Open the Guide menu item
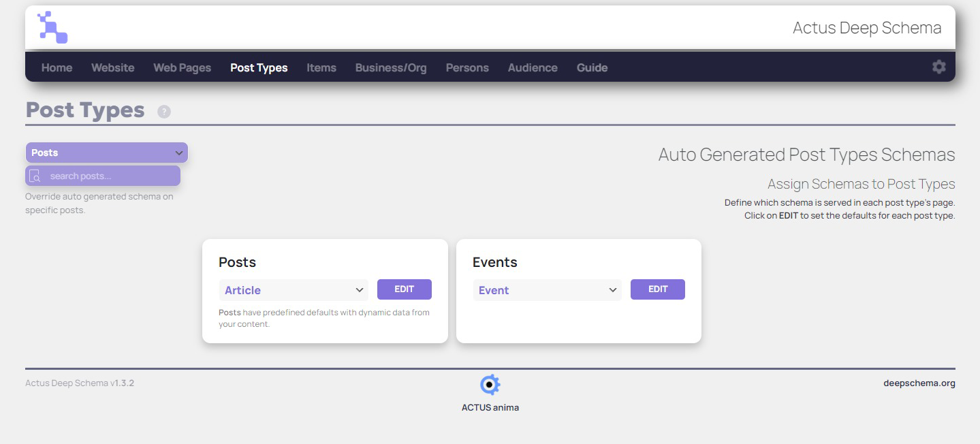The height and width of the screenshot is (444, 980). pyautogui.click(x=592, y=67)
